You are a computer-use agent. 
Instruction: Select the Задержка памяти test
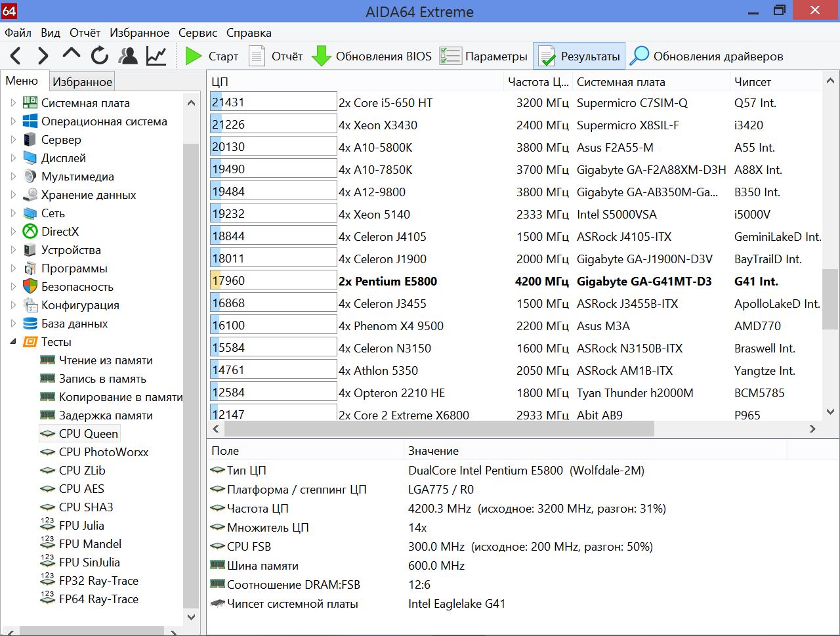[106, 415]
